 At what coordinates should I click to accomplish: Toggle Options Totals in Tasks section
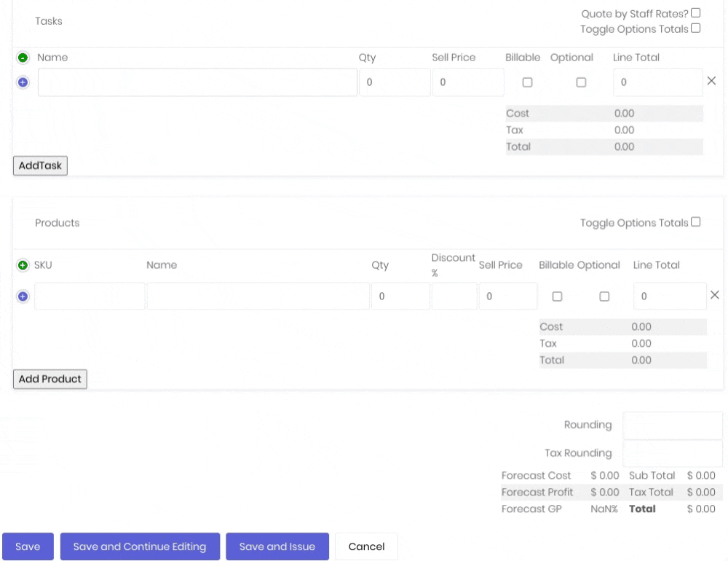pyautogui.click(x=695, y=28)
